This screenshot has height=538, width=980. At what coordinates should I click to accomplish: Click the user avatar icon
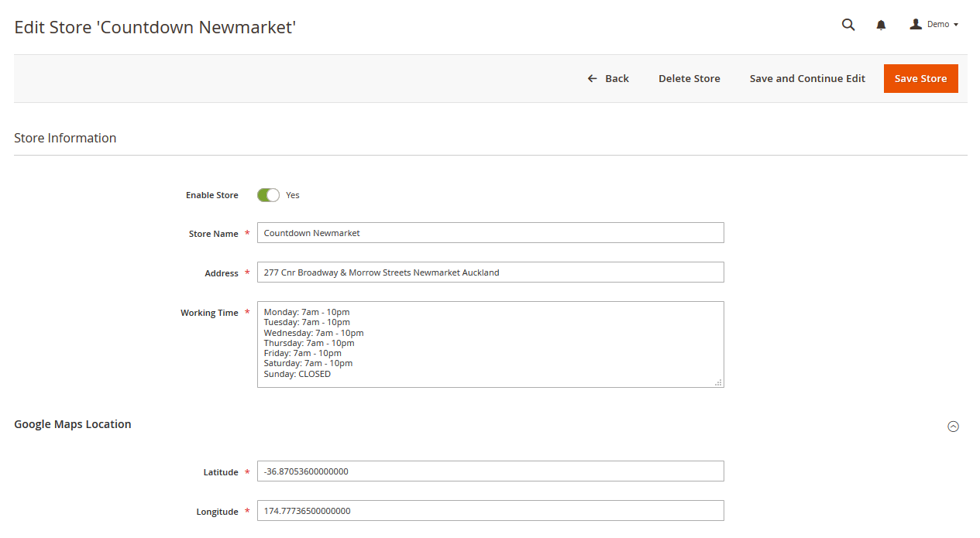[x=916, y=25]
